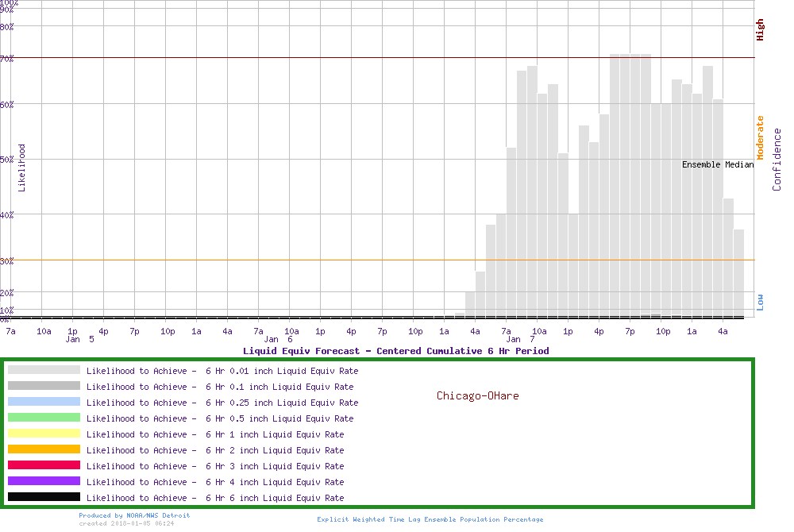Select the dark gray 0.1 inch legend swatch

44,386
